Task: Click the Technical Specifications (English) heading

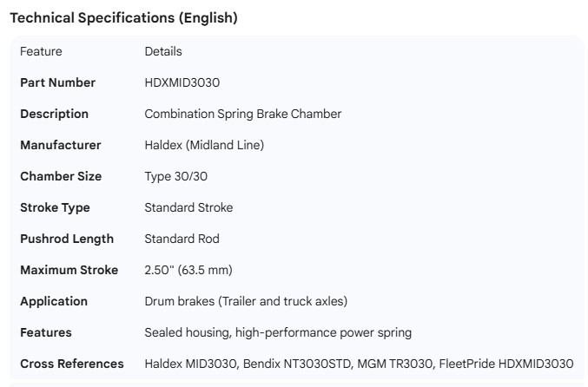Action: [123, 17]
